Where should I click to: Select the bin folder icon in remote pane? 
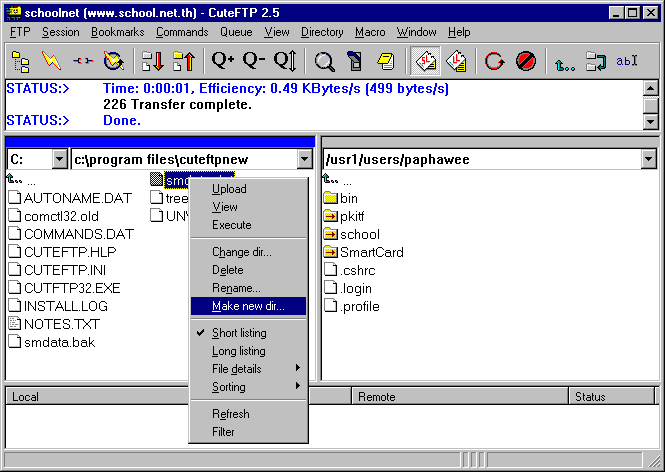(330, 198)
